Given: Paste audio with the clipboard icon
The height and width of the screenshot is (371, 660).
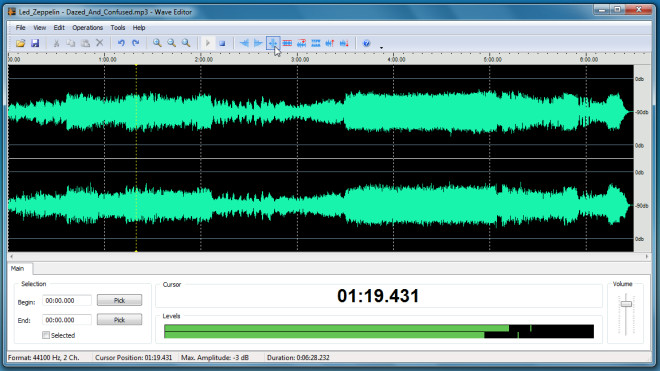Looking at the screenshot, I should pos(85,43).
